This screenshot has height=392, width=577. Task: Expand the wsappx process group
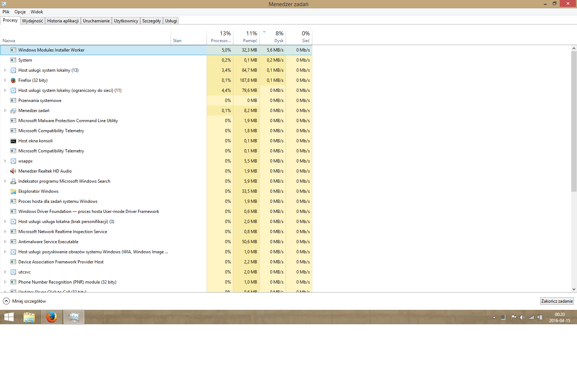click(5, 161)
